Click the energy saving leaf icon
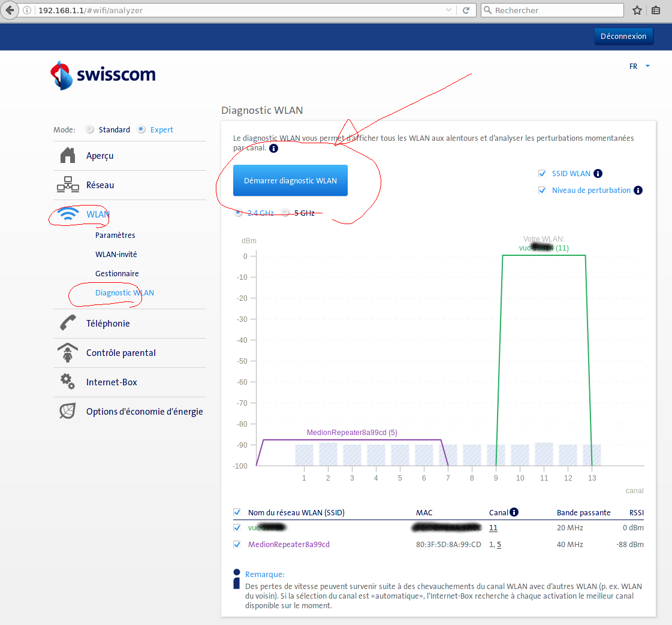 click(68, 411)
